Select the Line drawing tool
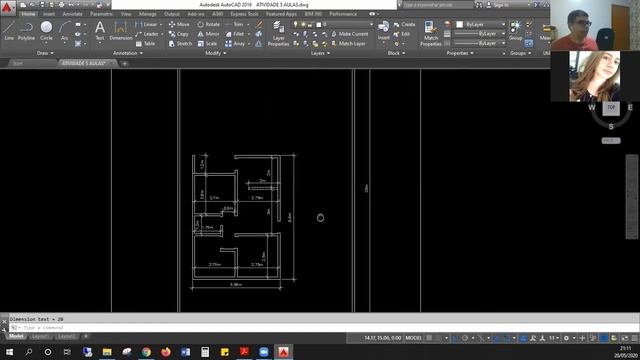Image resolution: width=640 pixels, height=360 pixels. [x=9, y=31]
